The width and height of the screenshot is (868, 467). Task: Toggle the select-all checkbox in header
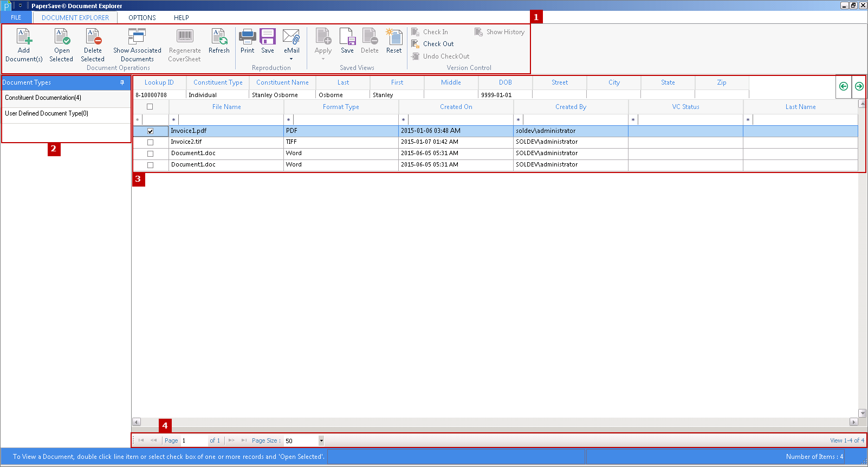coord(150,107)
